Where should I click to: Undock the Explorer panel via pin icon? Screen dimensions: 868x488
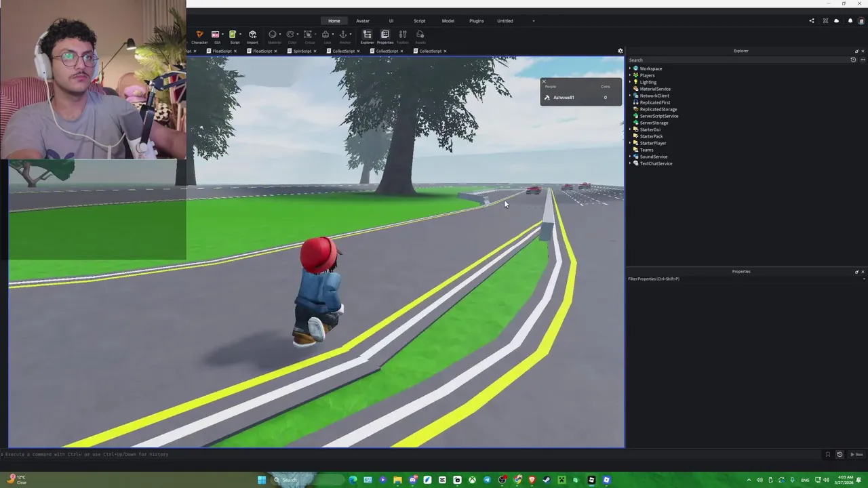pyautogui.click(x=856, y=51)
